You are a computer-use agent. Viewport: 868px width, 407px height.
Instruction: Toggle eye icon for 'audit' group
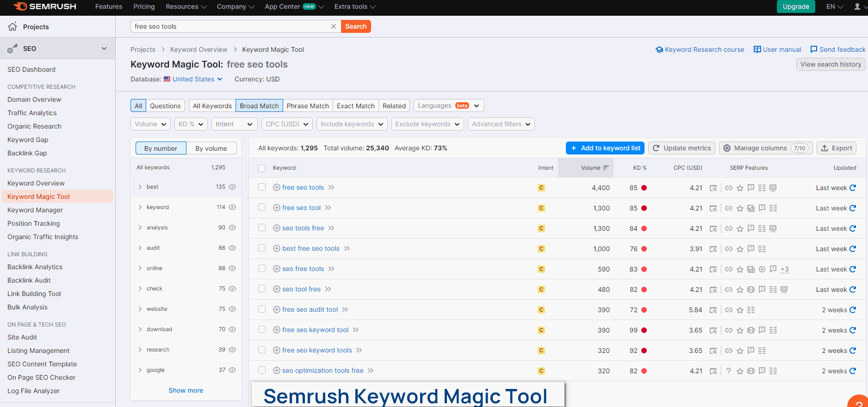232,248
